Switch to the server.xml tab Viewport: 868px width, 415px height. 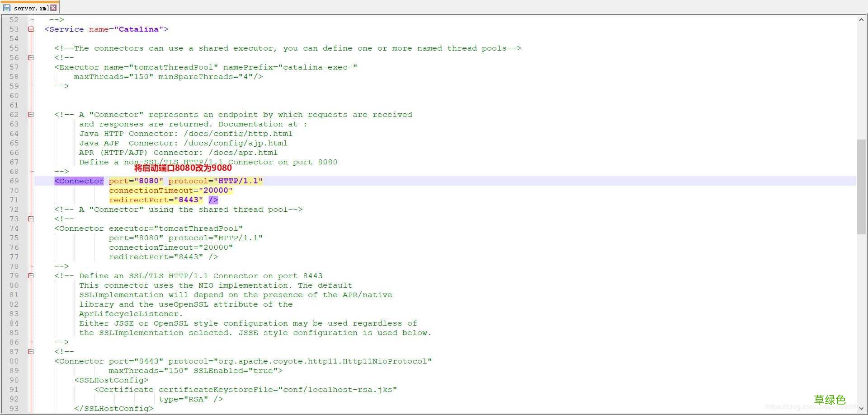(31, 8)
